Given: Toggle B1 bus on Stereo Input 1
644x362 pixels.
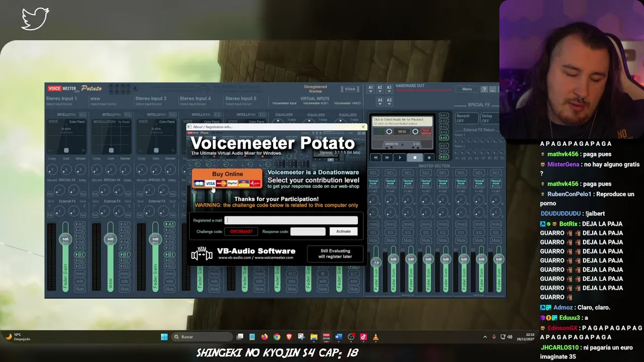Looking at the screenshot, I should pos(79,254).
